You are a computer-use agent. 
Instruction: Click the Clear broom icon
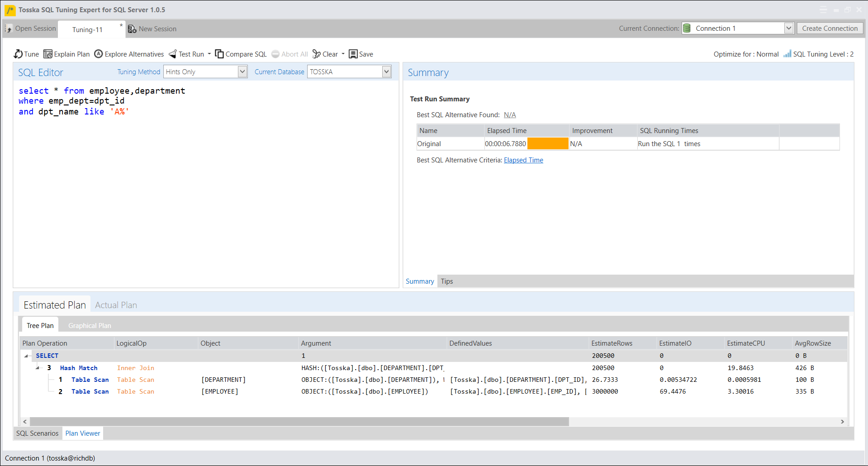tap(317, 54)
